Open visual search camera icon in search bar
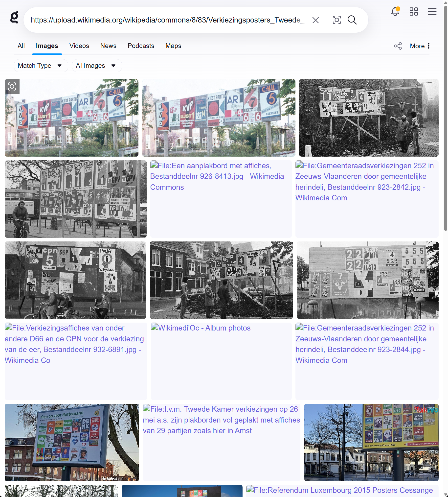Image resolution: width=448 pixels, height=497 pixels. point(336,20)
